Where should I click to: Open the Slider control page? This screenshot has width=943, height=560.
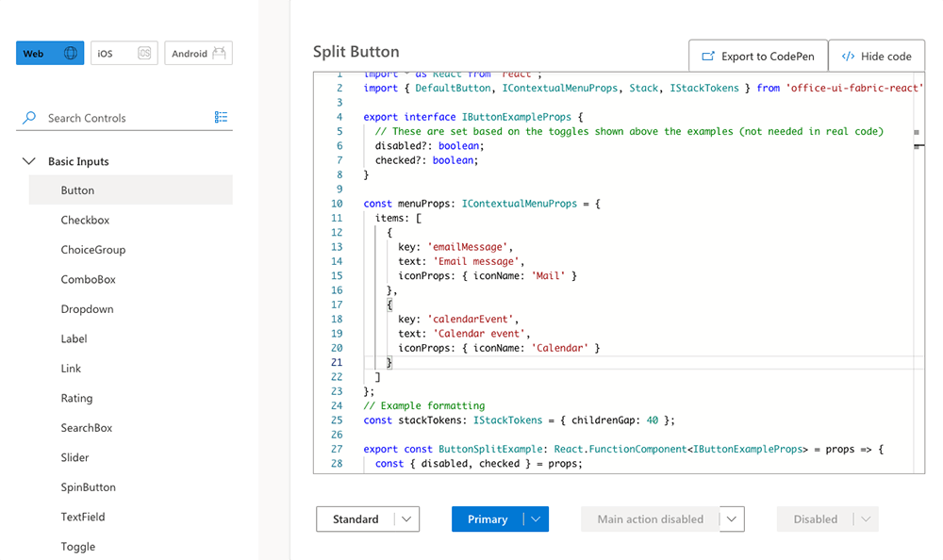[x=75, y=458]
